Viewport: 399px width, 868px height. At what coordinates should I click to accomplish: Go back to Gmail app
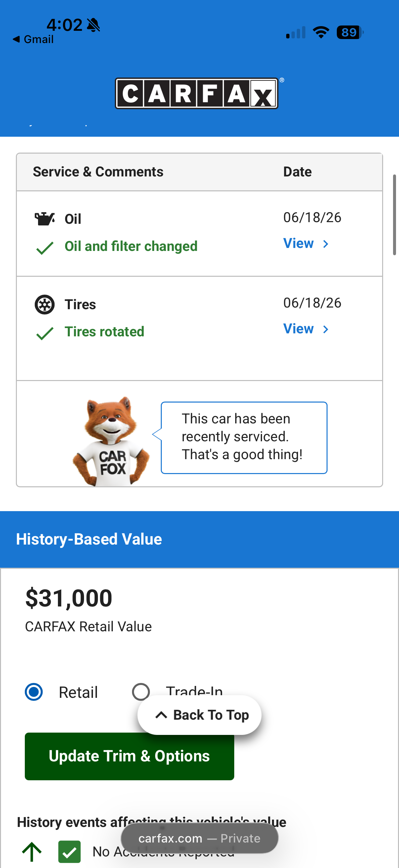point(33,39)
